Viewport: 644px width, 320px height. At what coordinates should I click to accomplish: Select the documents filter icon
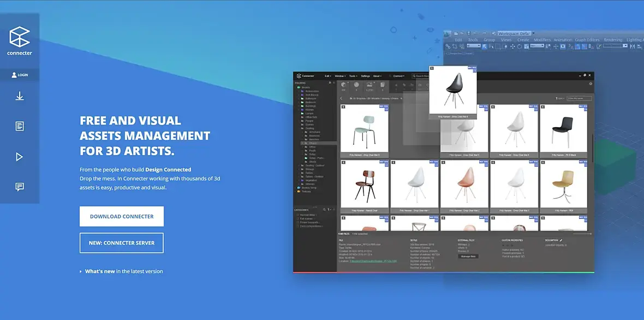383,85
